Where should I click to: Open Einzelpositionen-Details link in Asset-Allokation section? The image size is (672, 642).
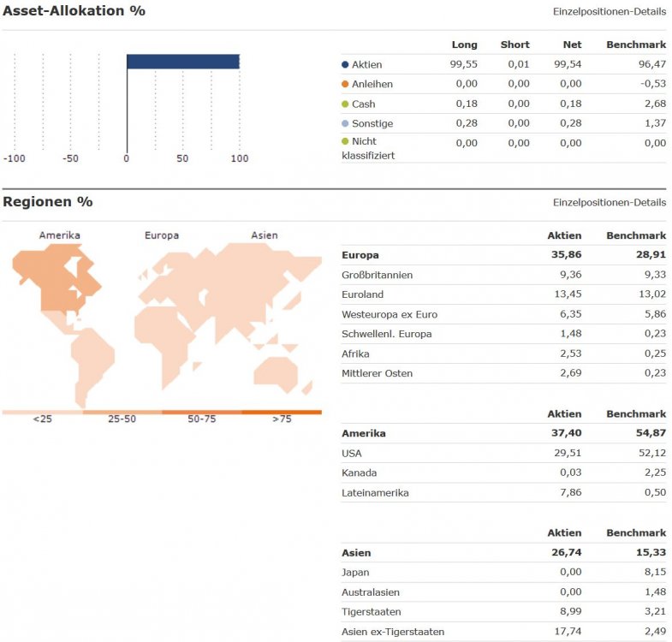point(610,11)
